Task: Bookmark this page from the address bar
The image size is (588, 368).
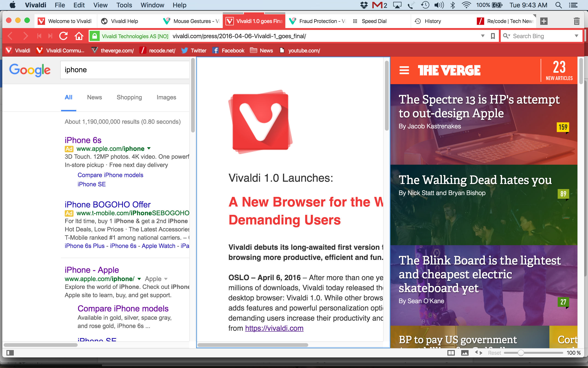Action: tap(493, 36)
